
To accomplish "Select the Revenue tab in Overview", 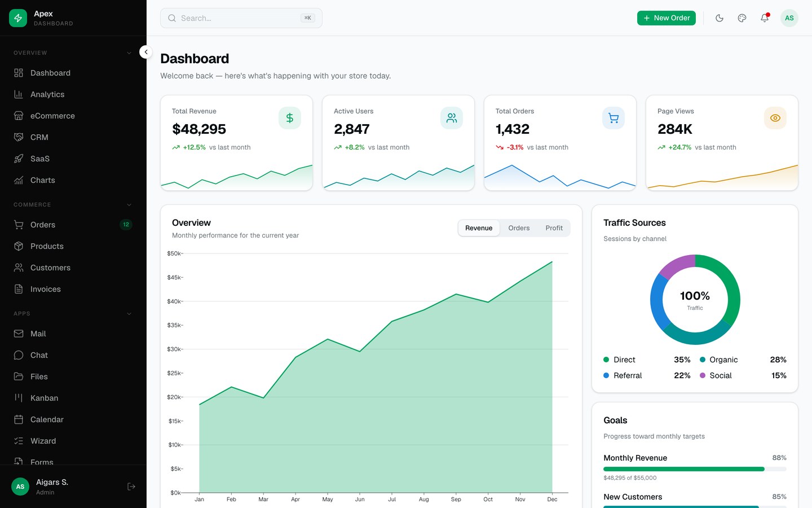I will [479, 228].
